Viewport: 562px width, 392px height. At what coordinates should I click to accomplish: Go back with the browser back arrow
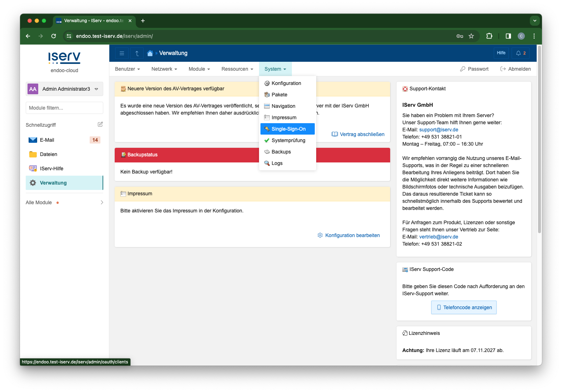28,36
